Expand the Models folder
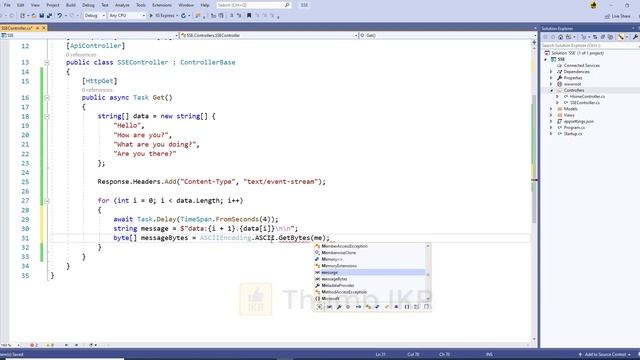 [551, 109]
